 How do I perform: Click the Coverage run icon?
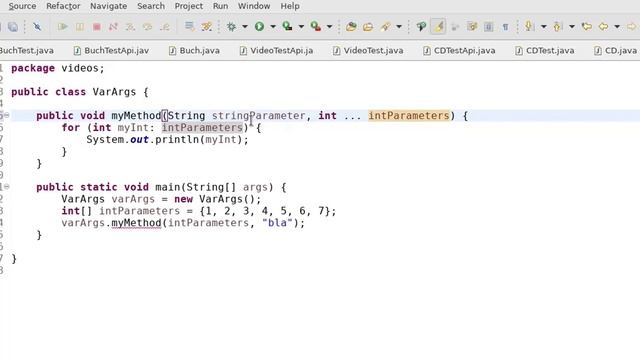287,27
